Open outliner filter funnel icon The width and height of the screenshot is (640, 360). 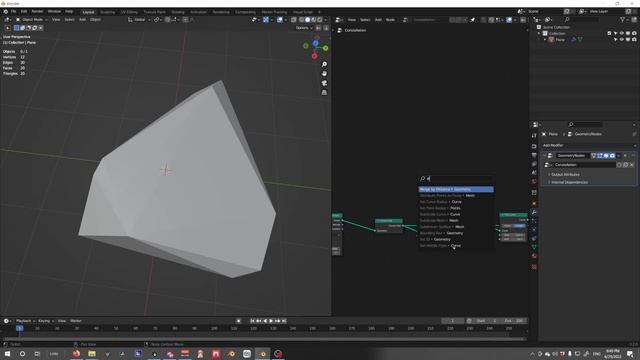click(x=623, y=19)
